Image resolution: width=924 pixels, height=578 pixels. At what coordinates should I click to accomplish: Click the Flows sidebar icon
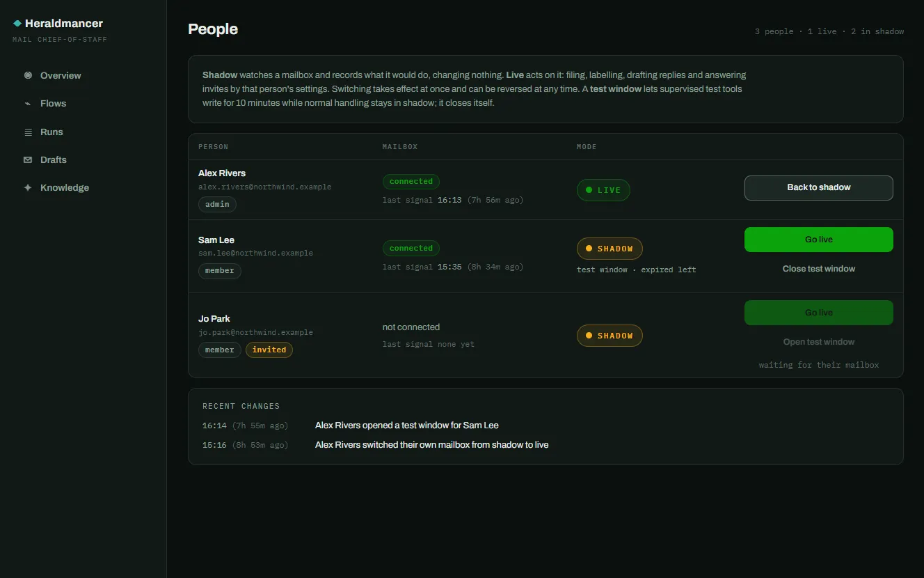[x=28, y=103]
